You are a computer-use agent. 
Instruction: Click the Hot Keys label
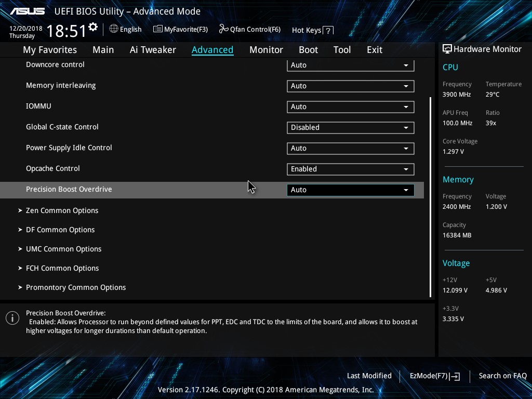[307, 30]
